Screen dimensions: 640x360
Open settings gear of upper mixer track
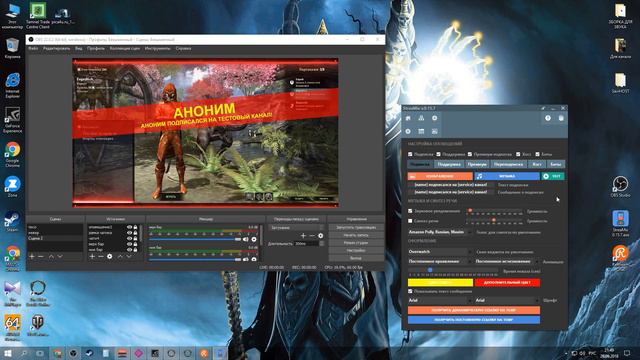coord(254,239)
